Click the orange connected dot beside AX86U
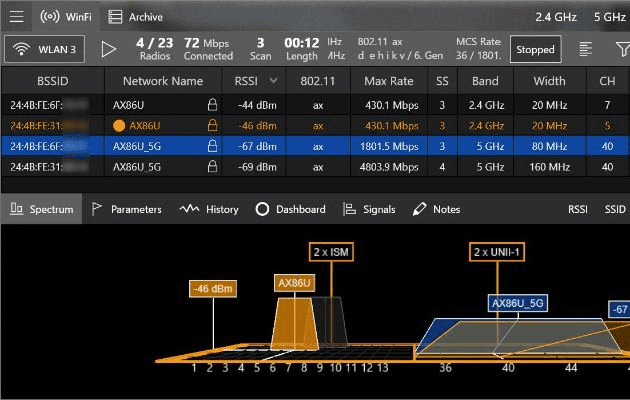The image size is (630, 400). (119, 125)
